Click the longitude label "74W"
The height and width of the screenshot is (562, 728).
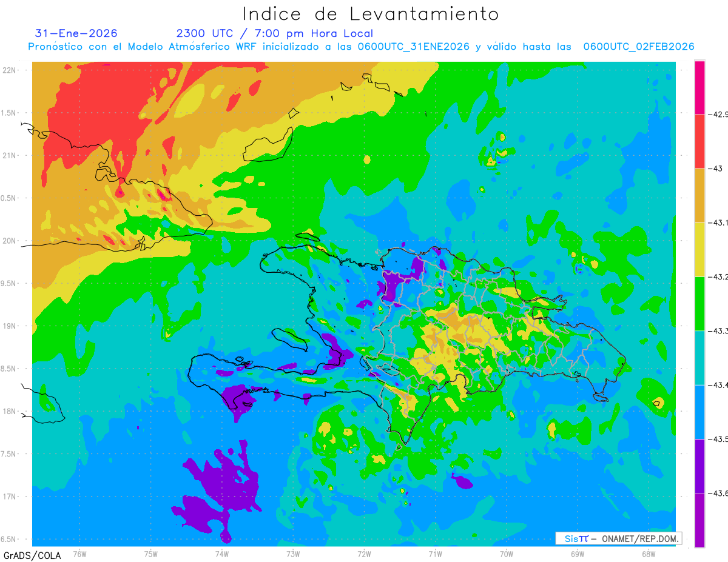point(222,554)
